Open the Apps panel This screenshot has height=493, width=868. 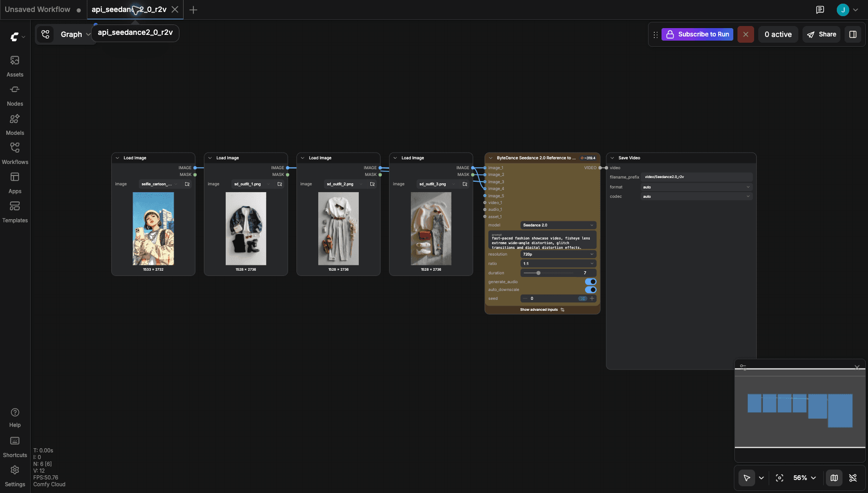(x=15, y=183)
